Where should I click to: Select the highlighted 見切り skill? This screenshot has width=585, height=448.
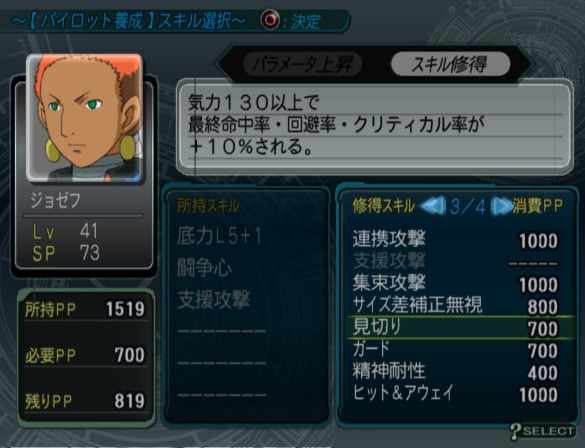(x=459, y=328)
